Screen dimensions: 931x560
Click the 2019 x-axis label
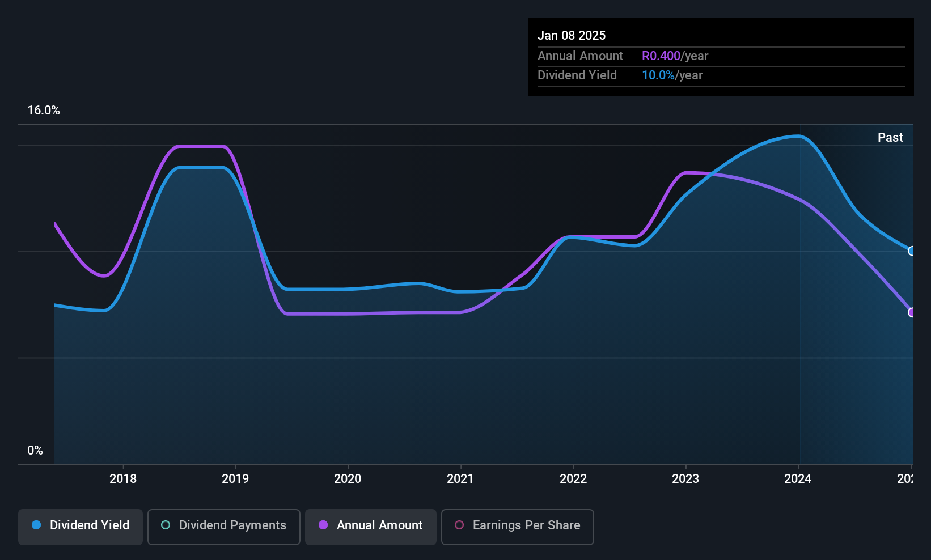235,479
